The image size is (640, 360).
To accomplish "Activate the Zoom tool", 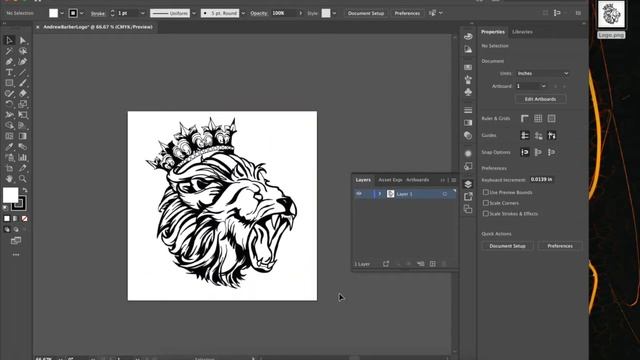I will [x=22, y=178].
